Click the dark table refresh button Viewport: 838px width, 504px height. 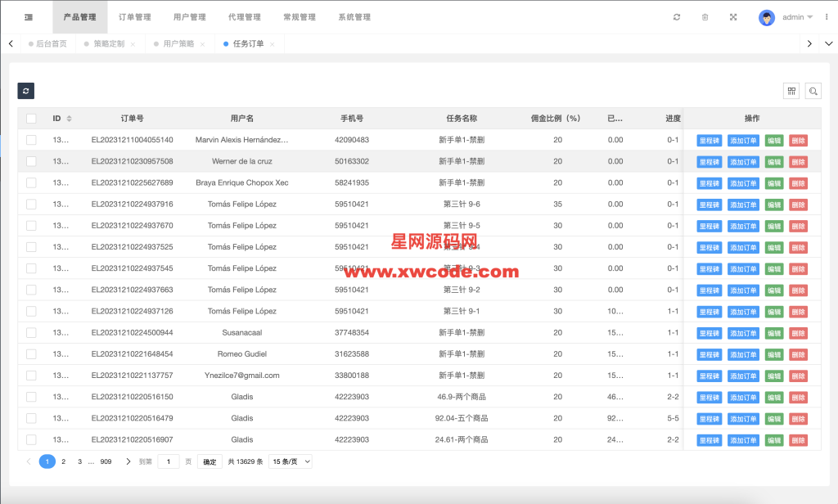[26, 91]
